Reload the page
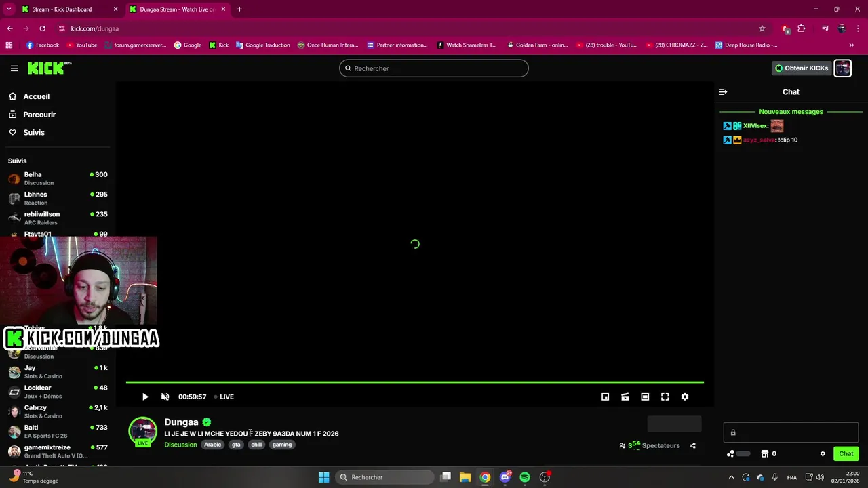Viewport: 868px width, 488px height. click(43, 28)
